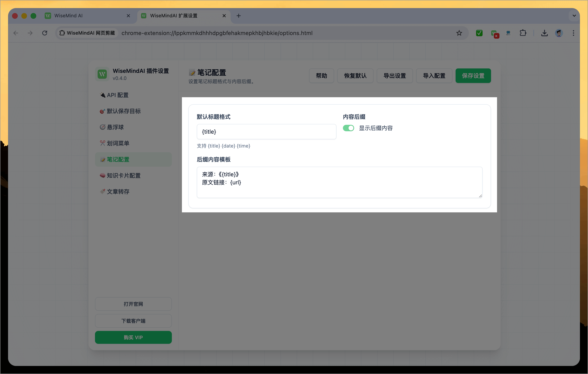Click the 保存设置 button
Viewport: 588px width, 374px height.
point(473,76)
